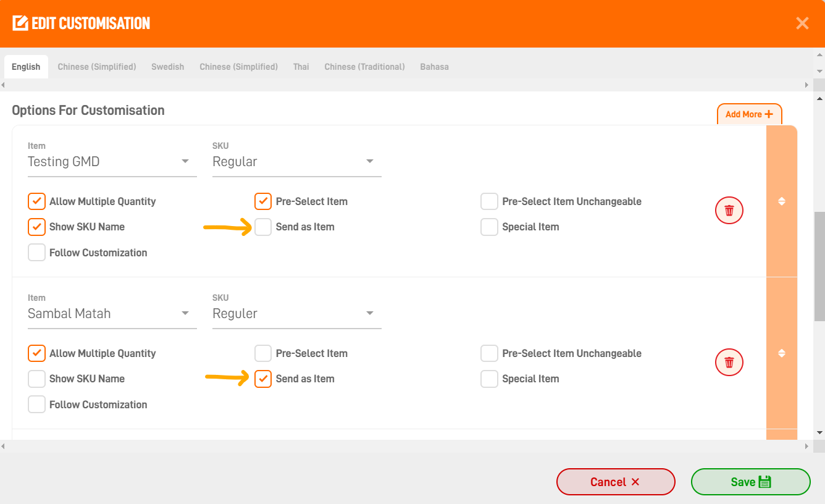This screenshot has height=504, width=825.
Task: Enable Show SKU Name for Sambal Matah
Action: (x=36, y=379)
